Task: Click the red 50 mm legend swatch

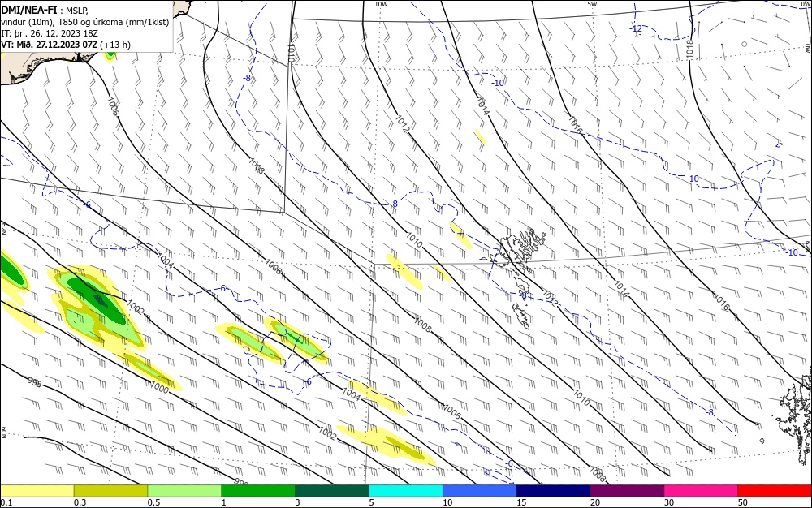Action: tap(775, 491)
